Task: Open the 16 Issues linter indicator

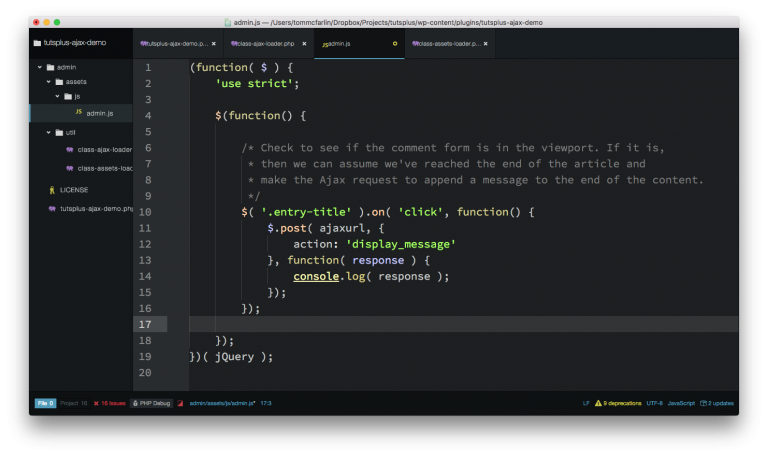Action: click(x=110, y=403)
